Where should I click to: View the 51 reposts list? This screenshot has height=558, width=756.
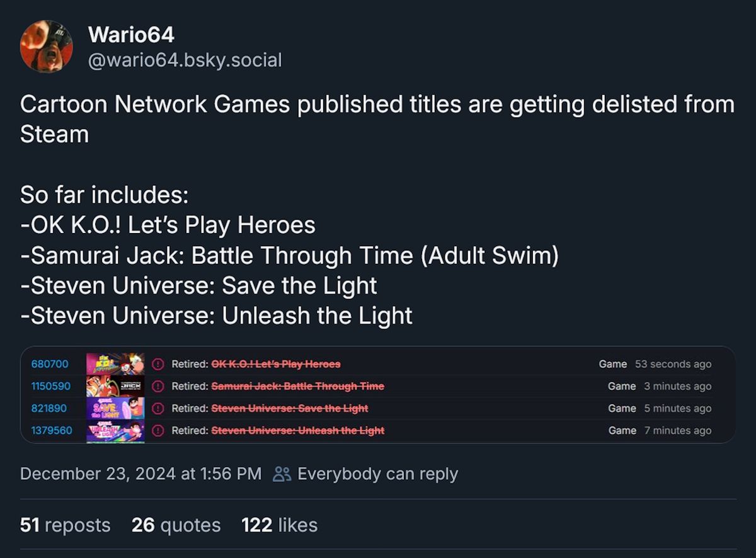click(66, 525)
